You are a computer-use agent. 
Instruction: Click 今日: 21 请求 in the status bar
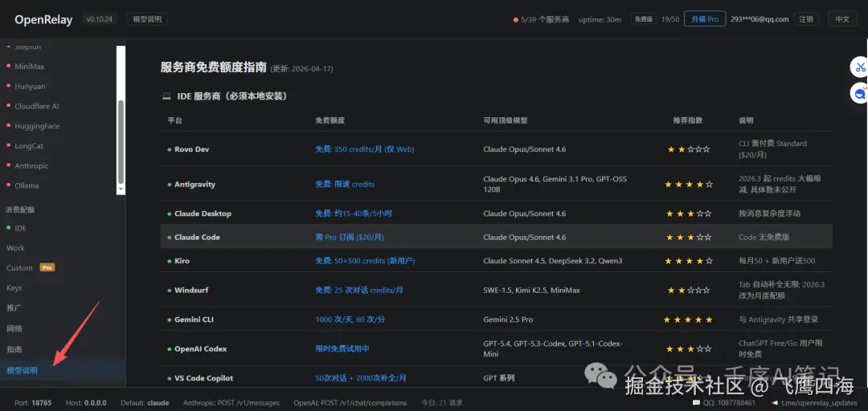(x=442, y=403)
